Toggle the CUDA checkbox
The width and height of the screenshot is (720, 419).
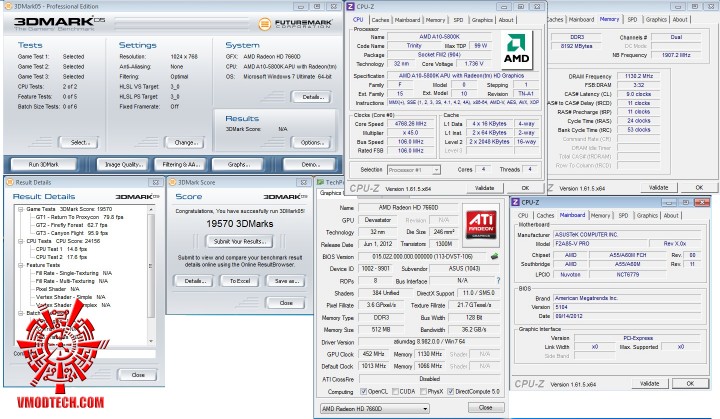click(x=395, y=391)
